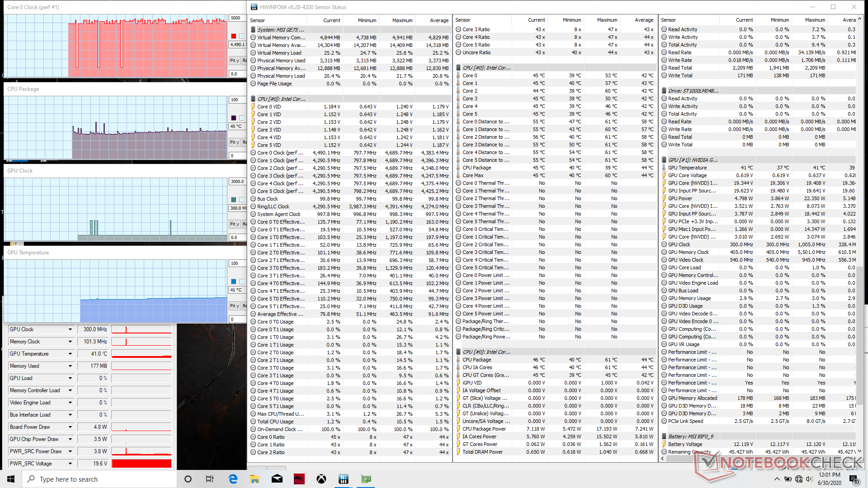Open the Xbox app taskbar icon
868x488 pixels.
[x=321, y=479]
